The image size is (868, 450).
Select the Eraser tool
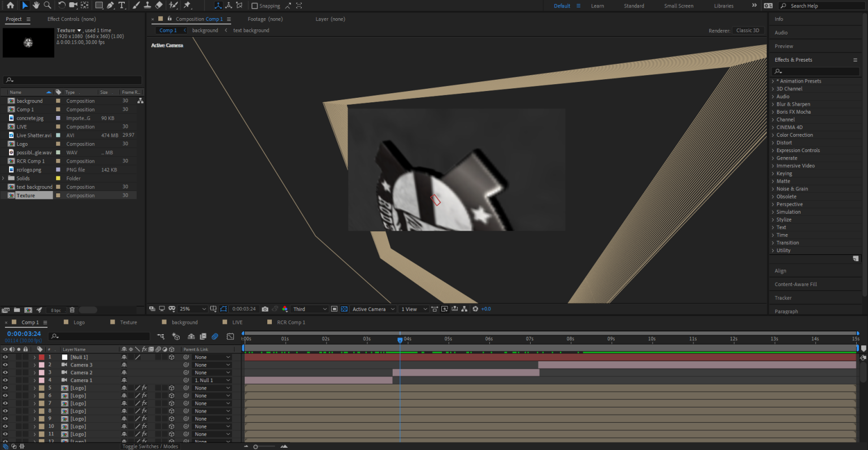coord(159,5)
